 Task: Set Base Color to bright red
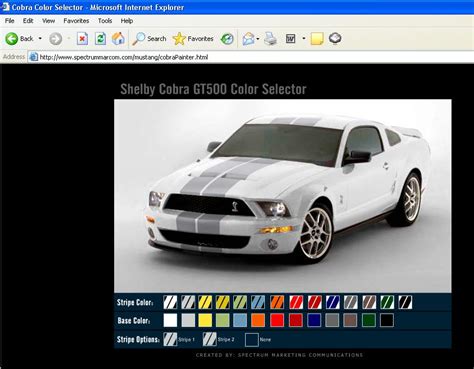[x=277, y=320]
